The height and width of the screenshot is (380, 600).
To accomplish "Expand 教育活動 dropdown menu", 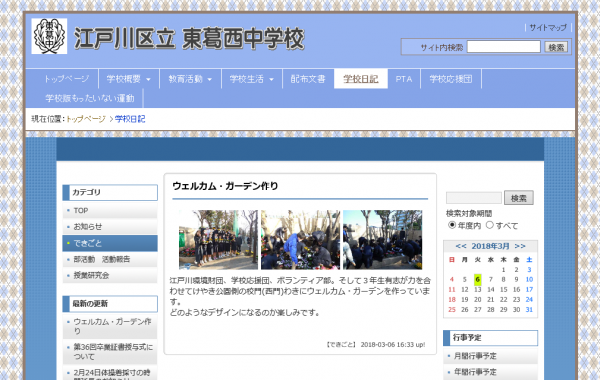I will 190,79.
